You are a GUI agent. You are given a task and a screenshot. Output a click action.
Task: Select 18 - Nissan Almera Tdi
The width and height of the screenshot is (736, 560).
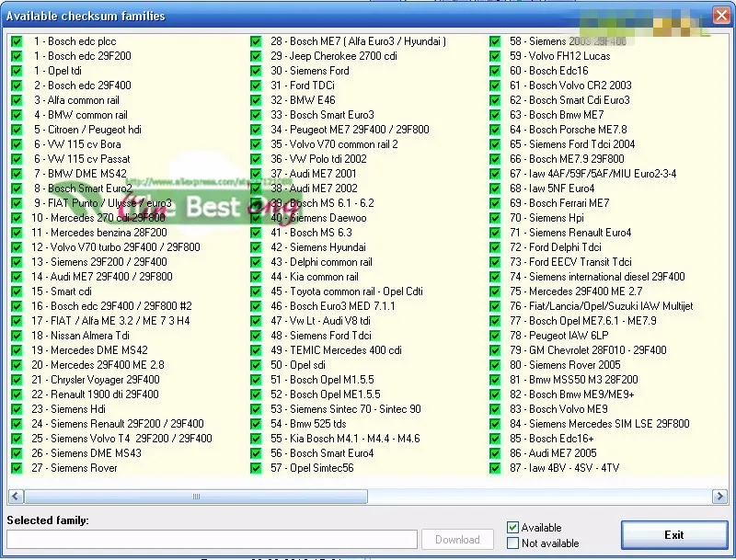(80, 336)
